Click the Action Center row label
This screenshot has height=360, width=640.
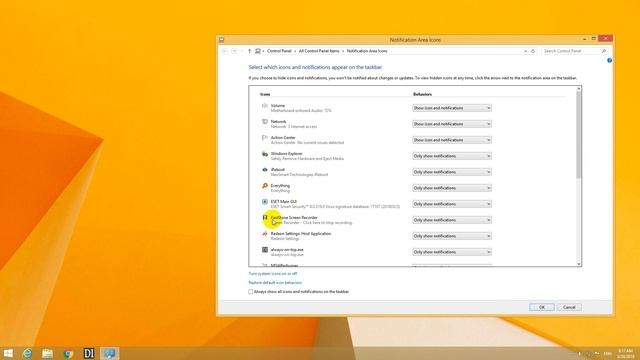coord(283,138)
